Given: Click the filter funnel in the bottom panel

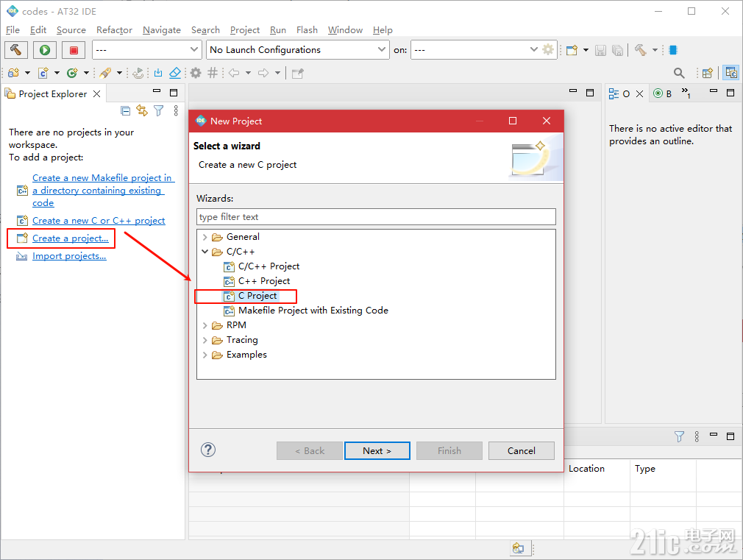Looking at the screenshot, I should [x=679, y=436].
